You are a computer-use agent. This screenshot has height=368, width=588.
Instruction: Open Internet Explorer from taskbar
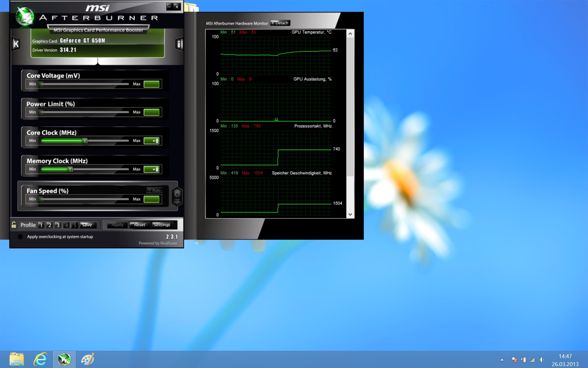click(40, 359)
